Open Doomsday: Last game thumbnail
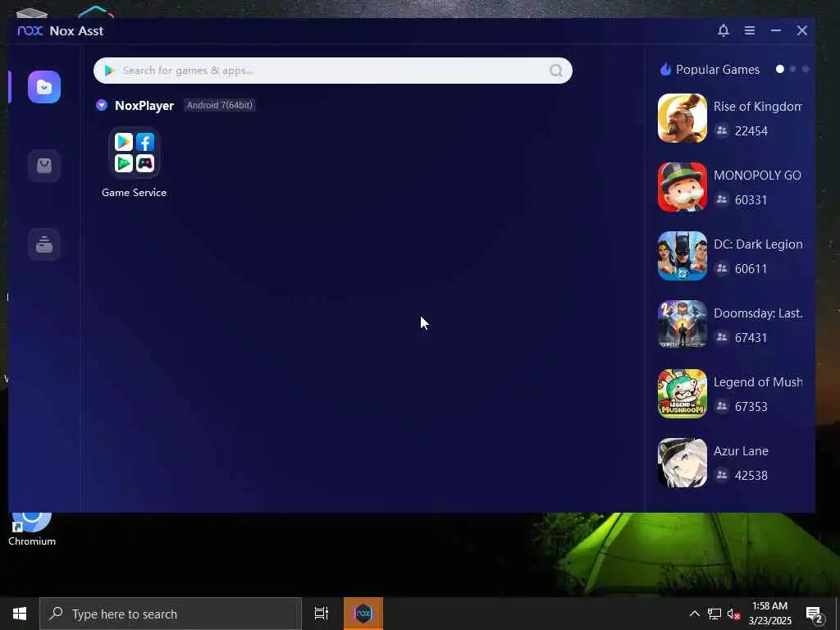840x630 pixels. pyautogui.click(x=682, y=325)
